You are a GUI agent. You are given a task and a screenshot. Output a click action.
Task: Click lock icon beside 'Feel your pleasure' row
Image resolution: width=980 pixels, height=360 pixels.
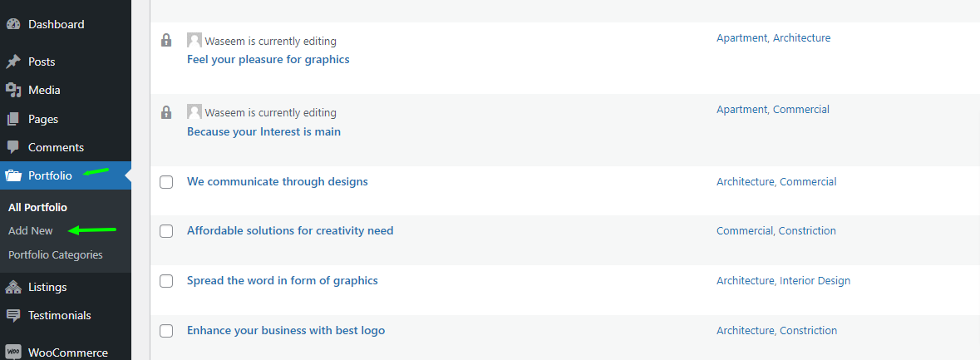pyautogui.click(x=166, y=40)
